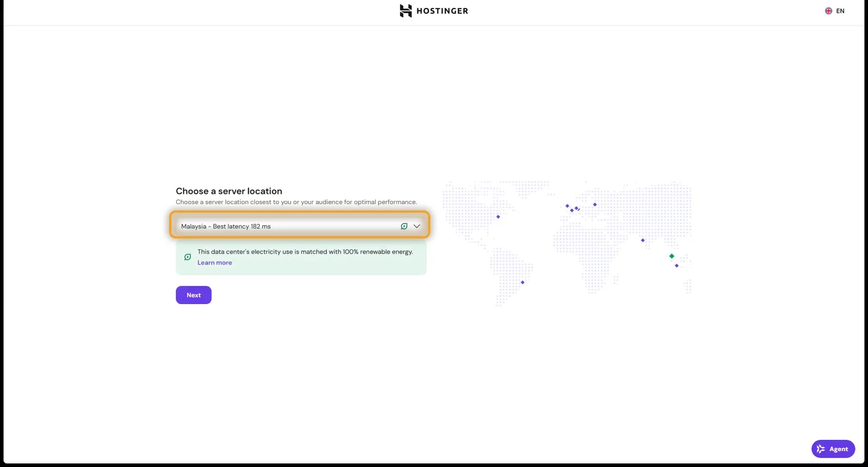Select the map marker in South America
Screen dimensions: 868x467
(522, 282)
